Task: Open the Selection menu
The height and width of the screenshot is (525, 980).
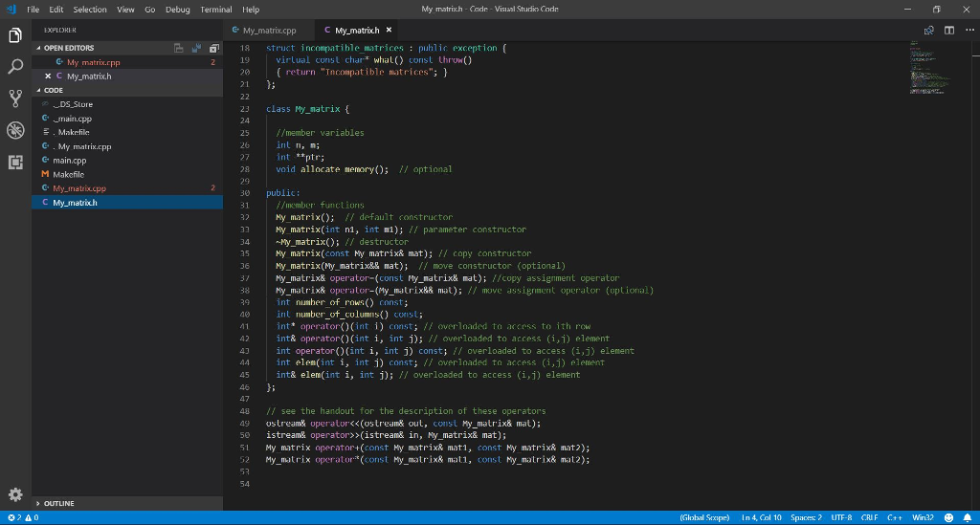Action: (x=90, y=10)
